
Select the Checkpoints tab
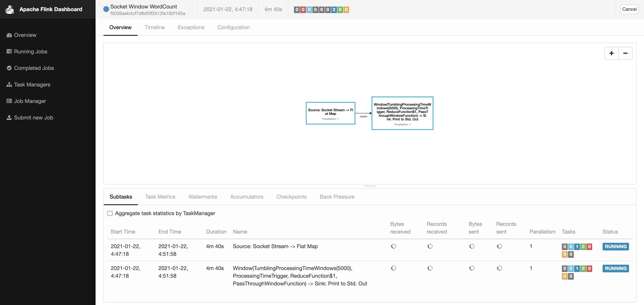coord(291,196)
